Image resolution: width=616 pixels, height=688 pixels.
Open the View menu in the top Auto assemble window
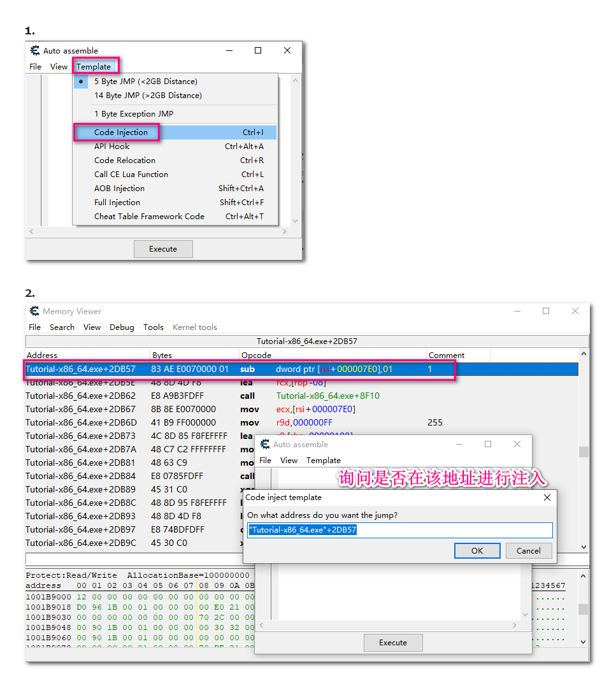(x=59, y=67)
